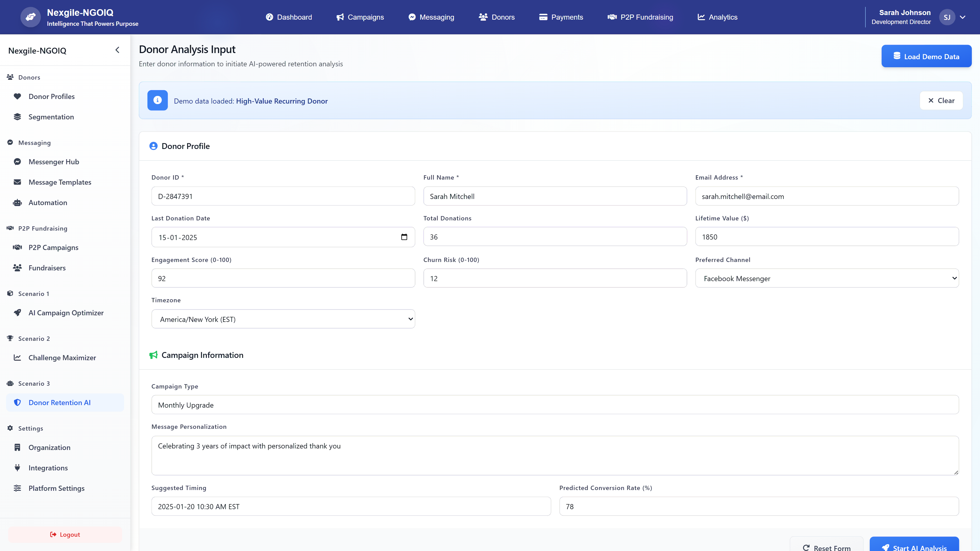Click the Logout button
The height and width of the screenshot is (551, 980).
(65, 534)
